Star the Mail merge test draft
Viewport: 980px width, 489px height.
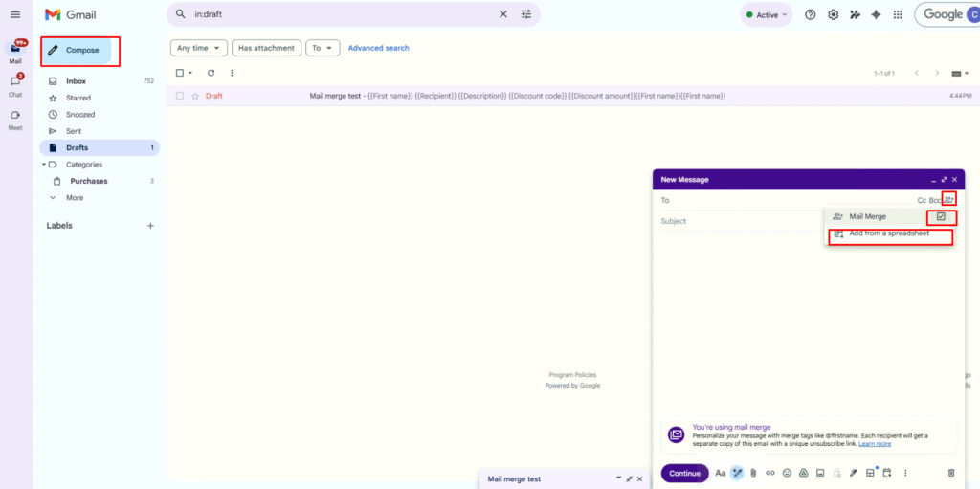click(195, 96)
